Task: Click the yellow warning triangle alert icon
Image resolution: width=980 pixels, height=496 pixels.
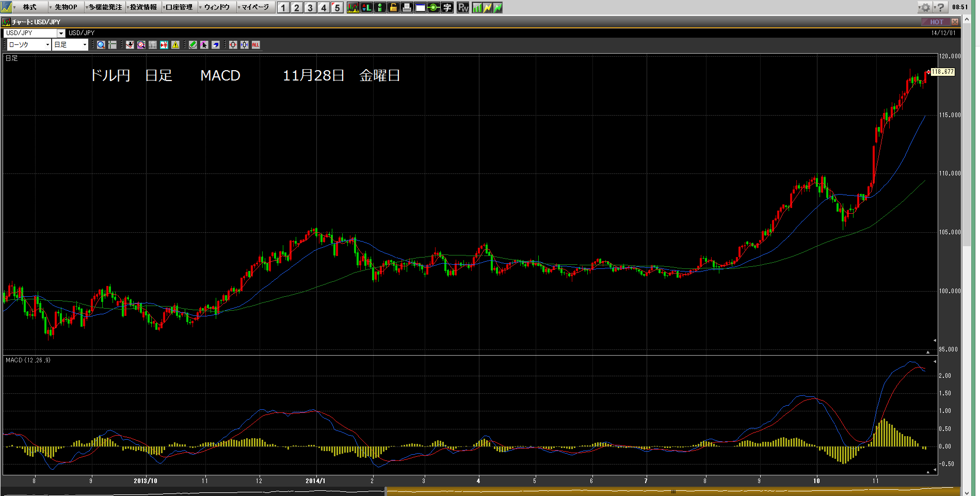Action: click(175, 45)
